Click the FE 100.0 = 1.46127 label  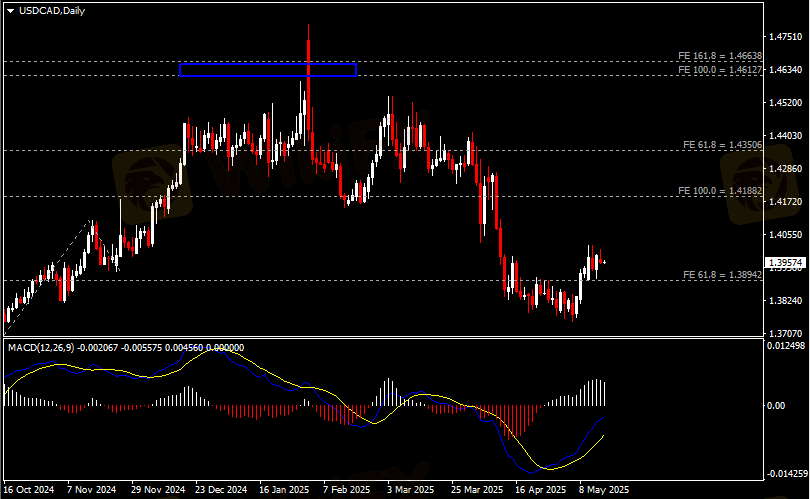(x=720, y=70)
